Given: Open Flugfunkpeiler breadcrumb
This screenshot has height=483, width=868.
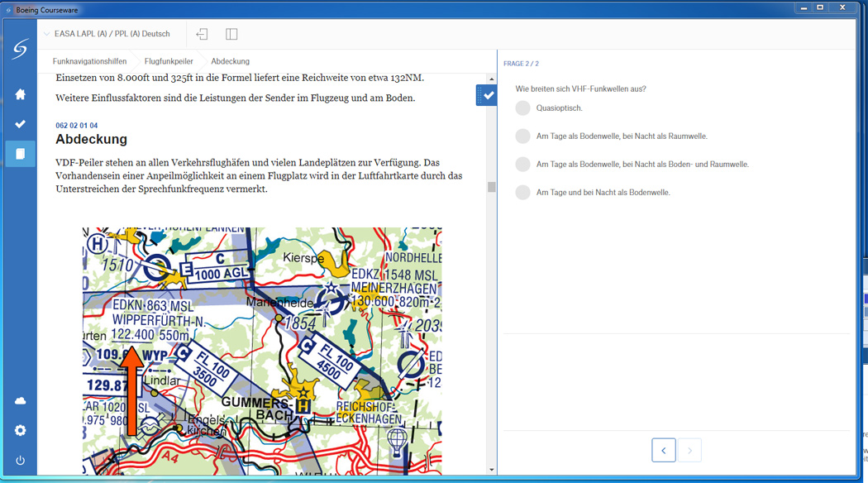Looking at the screenshot, I should [x=169, y=61].
